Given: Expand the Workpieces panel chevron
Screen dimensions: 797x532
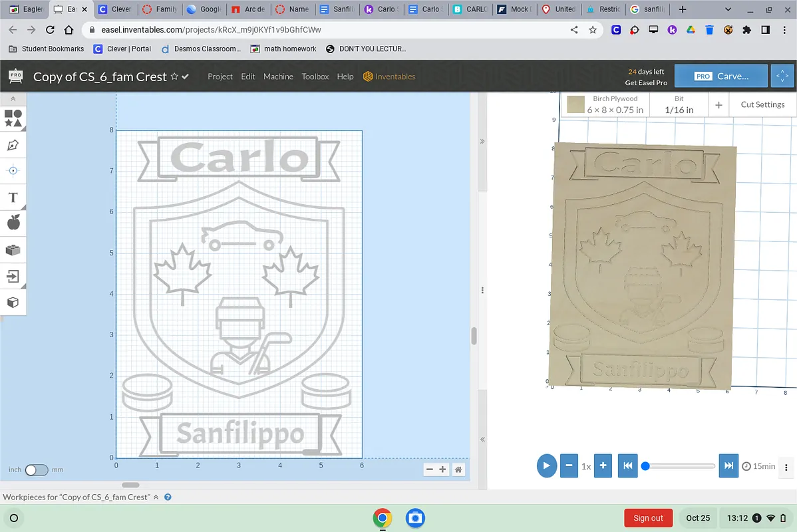Looking at the screenshot, I should [156, 497].
